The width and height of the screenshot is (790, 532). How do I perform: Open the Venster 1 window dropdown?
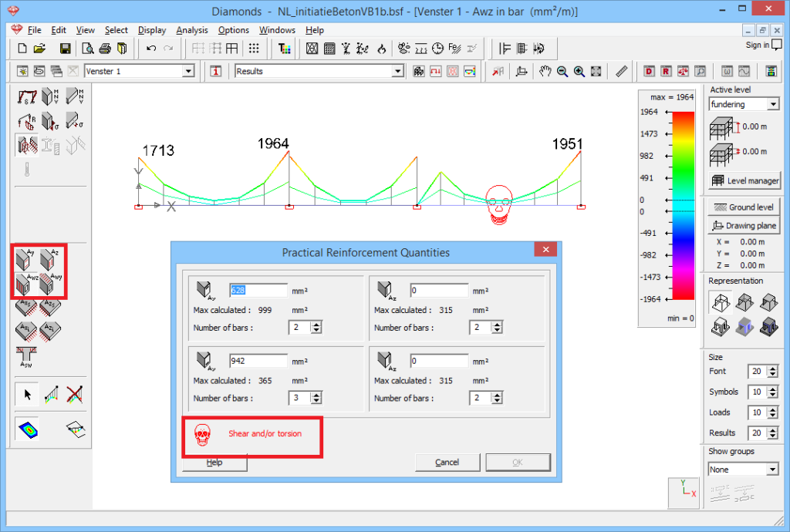click(188, 72)
